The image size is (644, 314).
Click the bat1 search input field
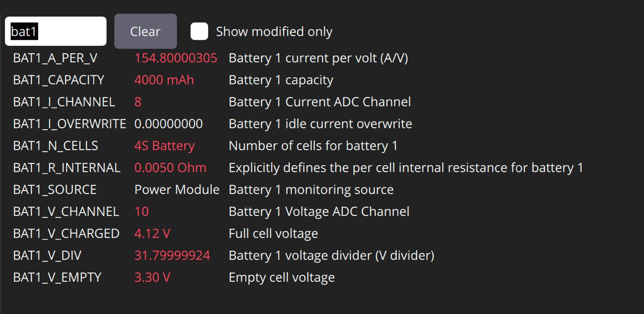coord(56,32)
